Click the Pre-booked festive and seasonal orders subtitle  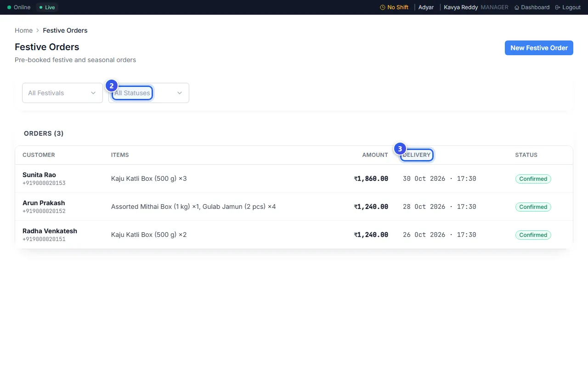[75, 60]
